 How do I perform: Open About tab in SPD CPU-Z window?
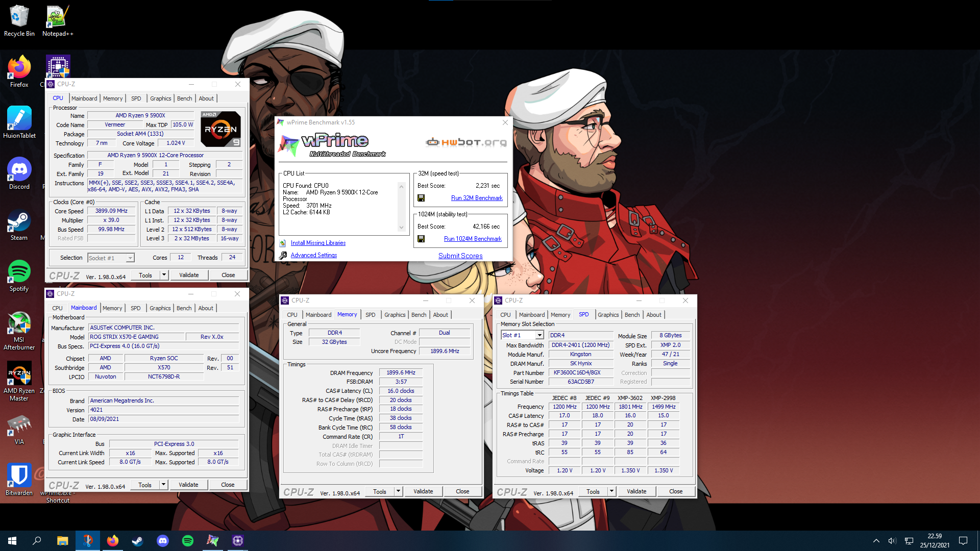pyautogui.click(x=654, y=315)
